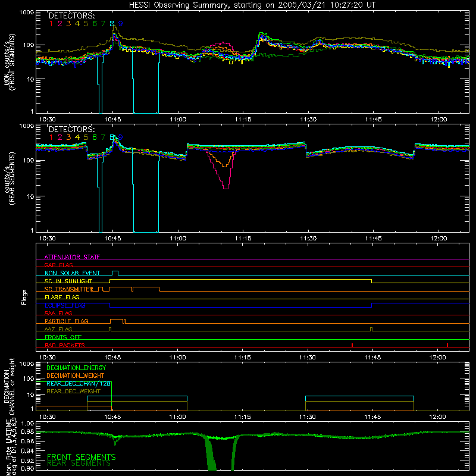Click the ECLIPSE_FLAG label
The height and width of the screenshot is (476, 476).
tap(65, 305)
